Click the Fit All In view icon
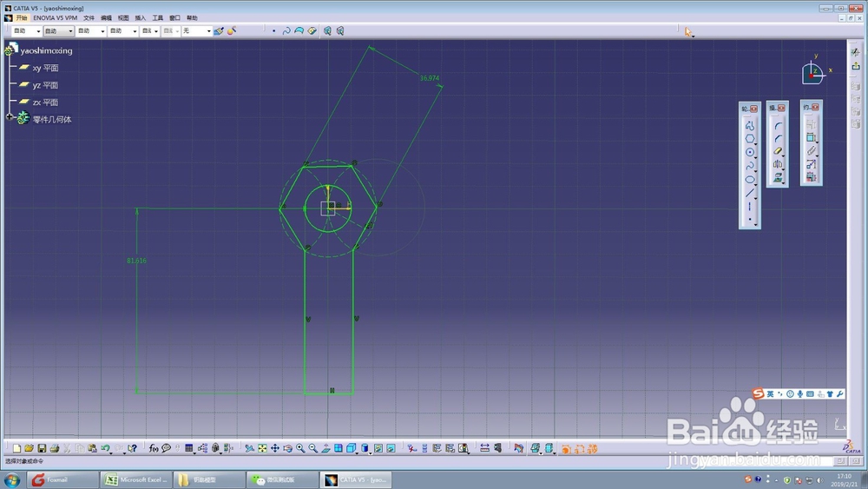The height and width of the screenshot is (489, 868). point(262,448)
